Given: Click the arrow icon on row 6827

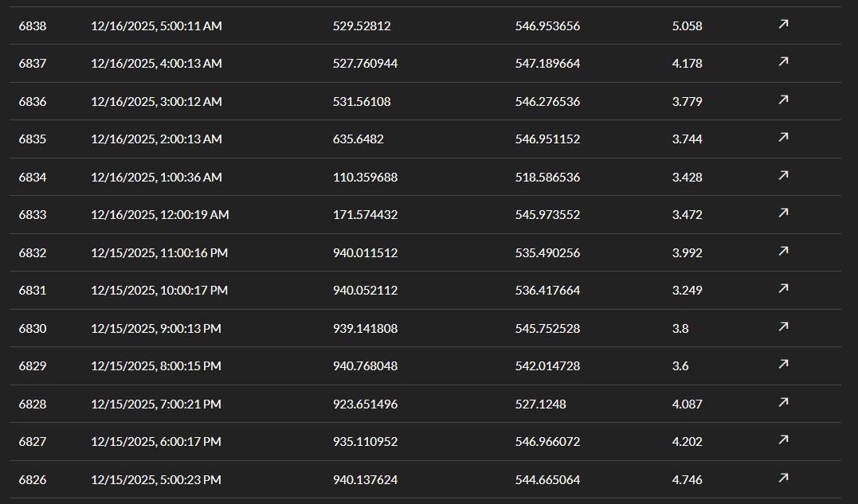Looking at the screenshot, I should tap(783, 440).
